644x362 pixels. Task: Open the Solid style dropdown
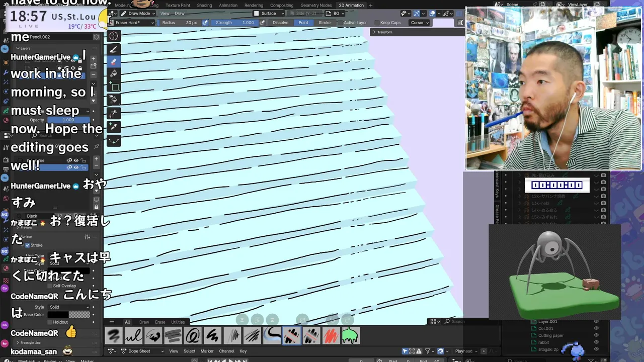[x=69, y=307]
